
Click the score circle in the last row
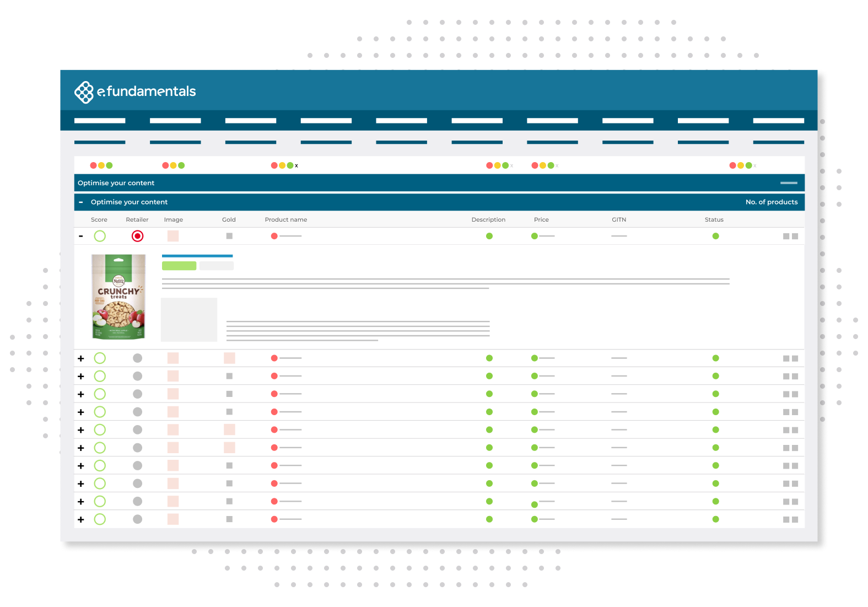pyautogui.click(x=100, y=519)
